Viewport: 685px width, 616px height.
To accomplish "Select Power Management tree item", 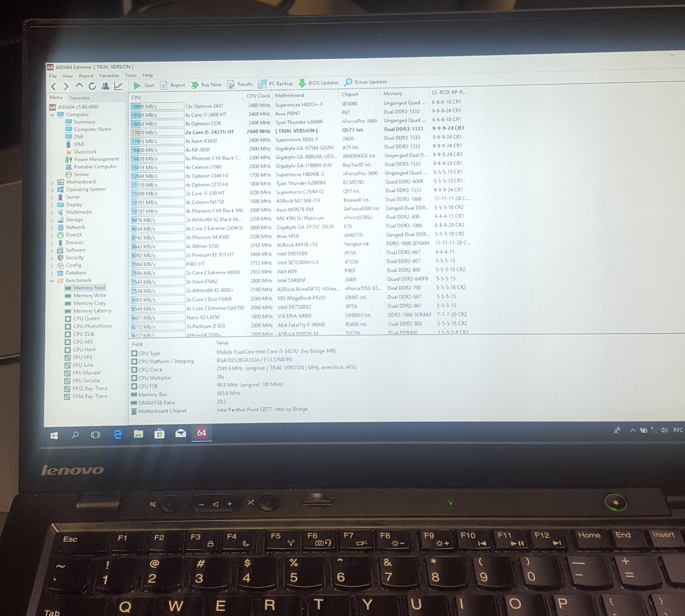I will (92, 159).
